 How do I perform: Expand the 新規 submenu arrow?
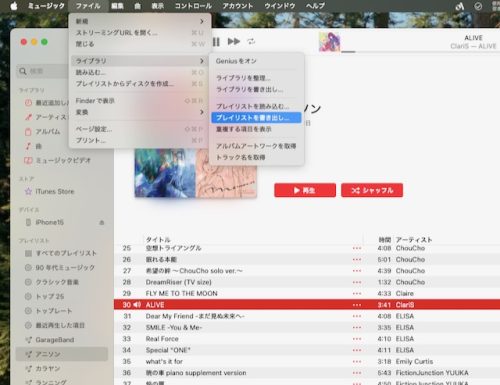point(202,21)
